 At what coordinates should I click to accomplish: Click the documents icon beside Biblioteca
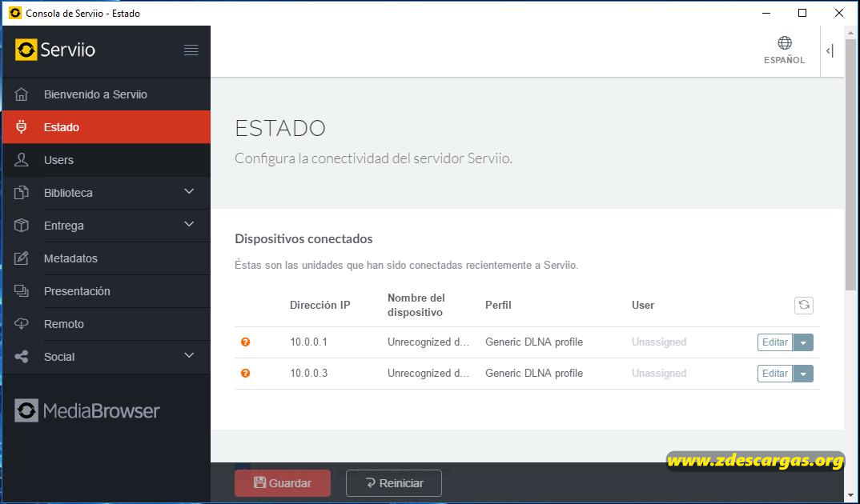[x=22, y=193]
